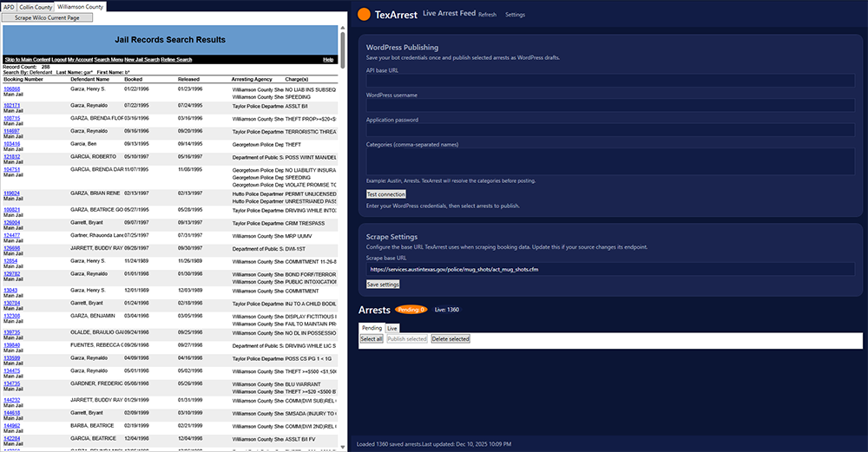This screenshot has height=452, width=868.
Task: Click the Select all button
Action: (x=372, y=339)
